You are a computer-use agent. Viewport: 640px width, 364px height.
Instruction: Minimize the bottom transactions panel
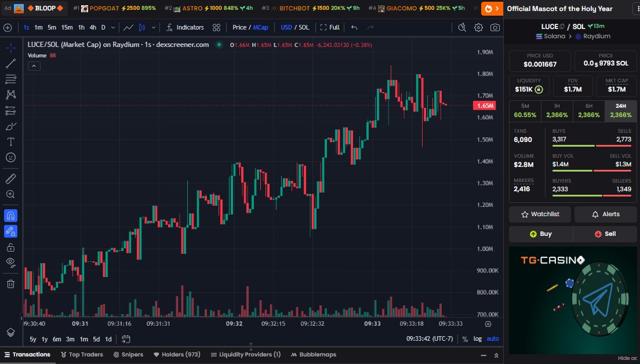coord(483,355)
